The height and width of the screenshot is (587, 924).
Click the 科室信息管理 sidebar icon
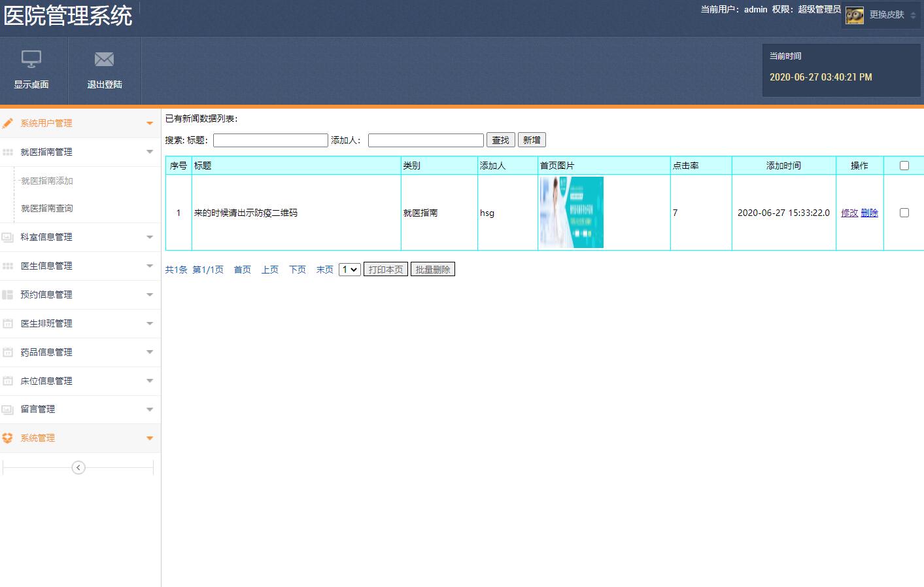[x=8, y=237]
